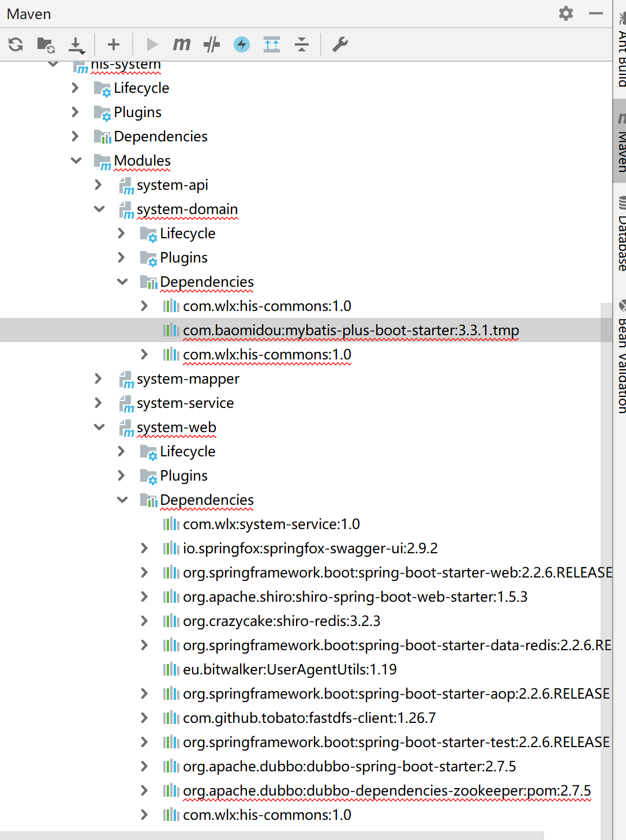Toggle Skip Tests Mode icon
The width and height of the screenshot is (626, 840).
pyautogui.click(x=212, y=44)
